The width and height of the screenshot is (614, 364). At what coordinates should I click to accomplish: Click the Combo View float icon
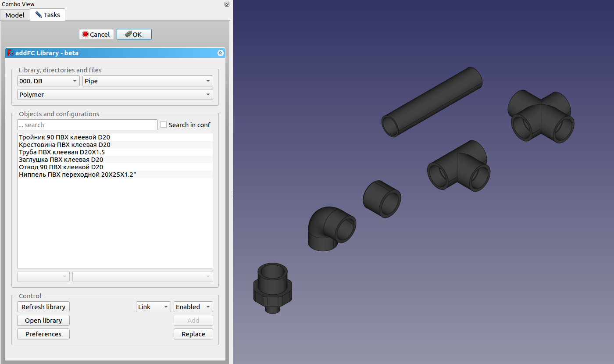227,4
